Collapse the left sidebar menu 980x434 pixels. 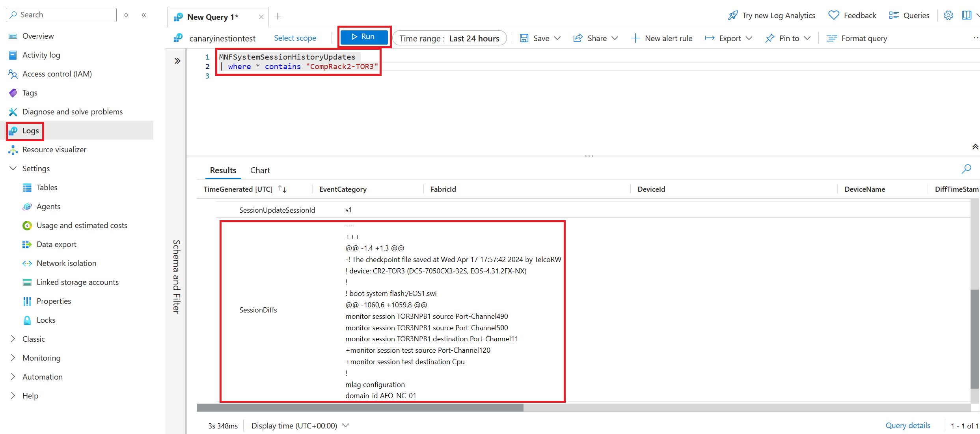[x=144, y=15]
